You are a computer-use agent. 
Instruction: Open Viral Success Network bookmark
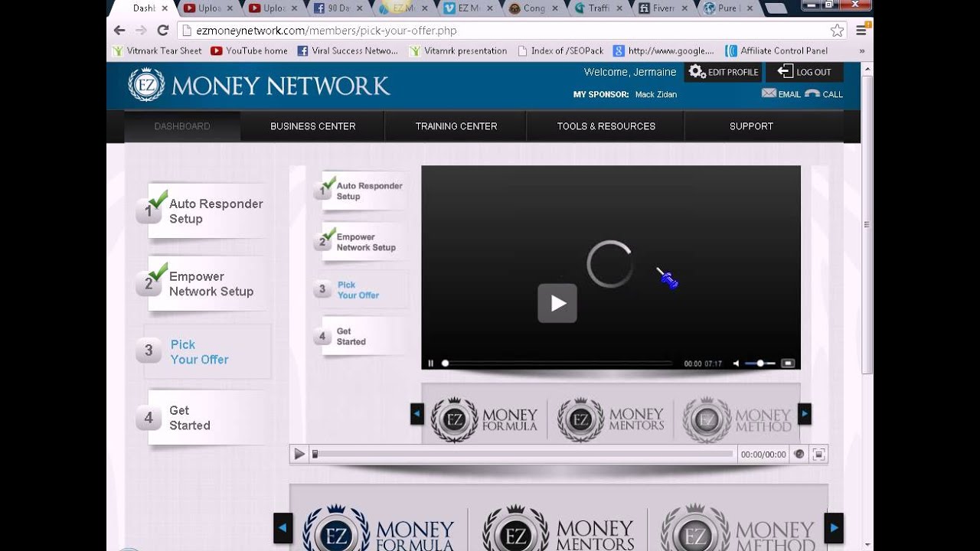(348, 51)
